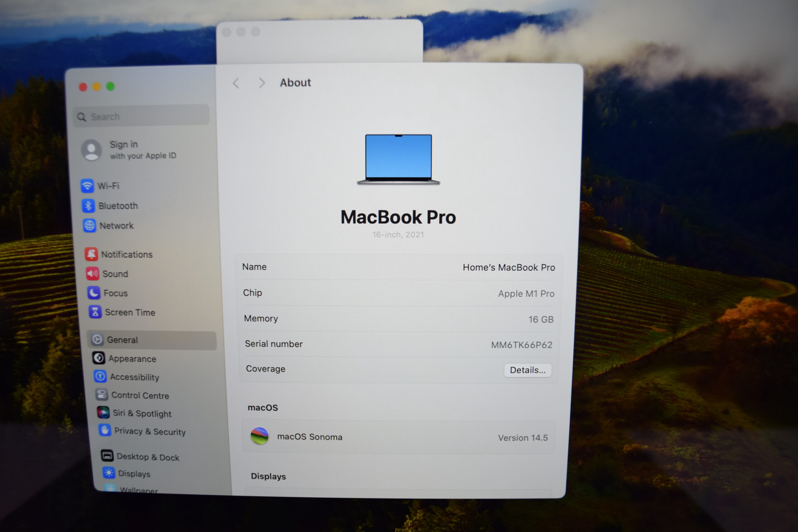Select the Sound sidebar label
The width and height of the screenshot is (798, 532).
pos(115,274)
